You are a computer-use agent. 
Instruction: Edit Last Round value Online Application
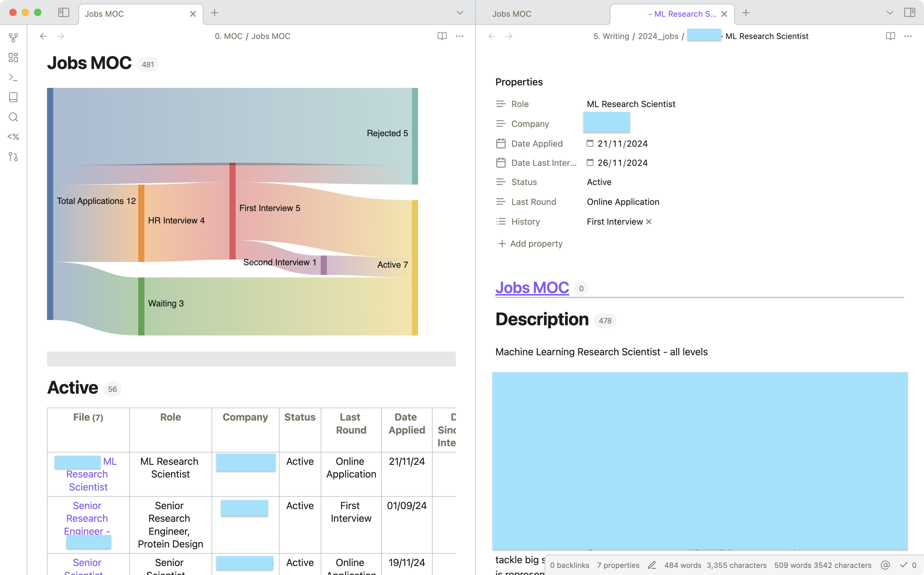[623, 201]
